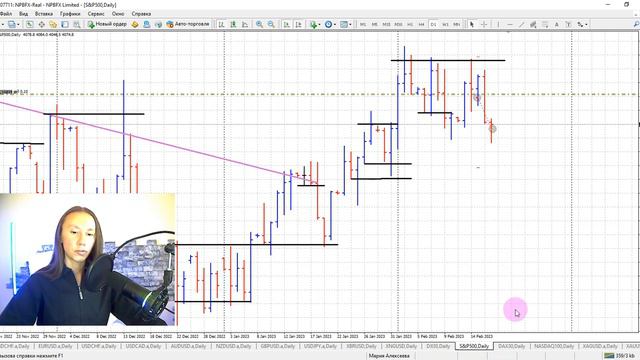Toggle the Terminal panel icon
This screenshot has height=360, width=640.
65,24
